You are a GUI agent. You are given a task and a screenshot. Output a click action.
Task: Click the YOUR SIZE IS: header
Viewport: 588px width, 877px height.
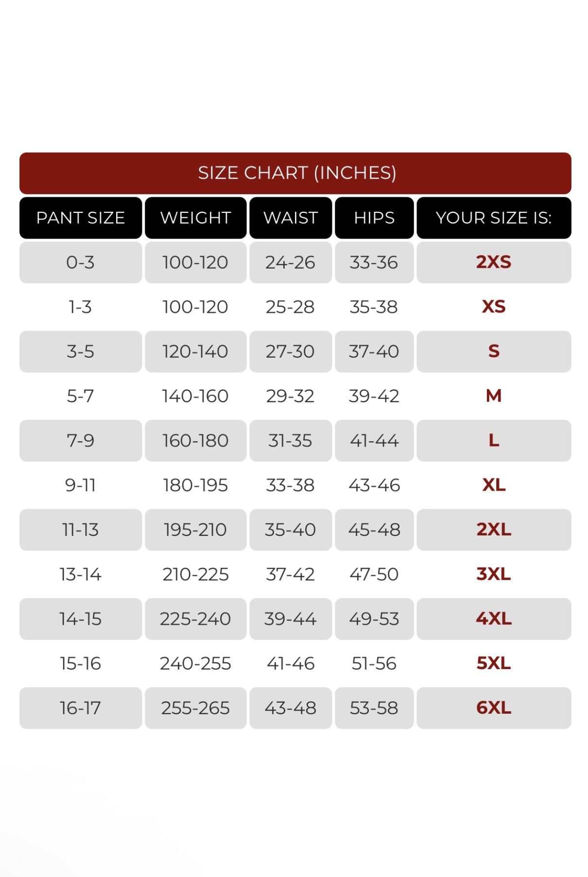[494, 218]
